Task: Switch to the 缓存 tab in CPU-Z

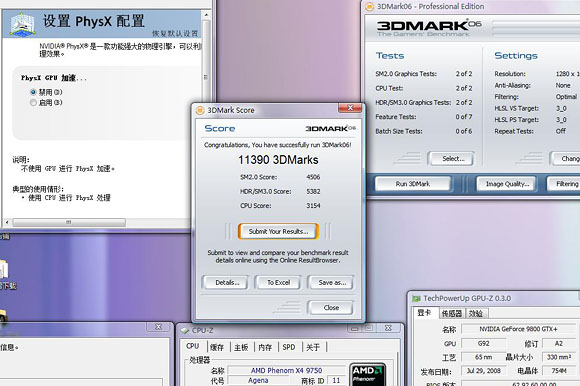Action: pyautogui.click(x=217, y=347)
